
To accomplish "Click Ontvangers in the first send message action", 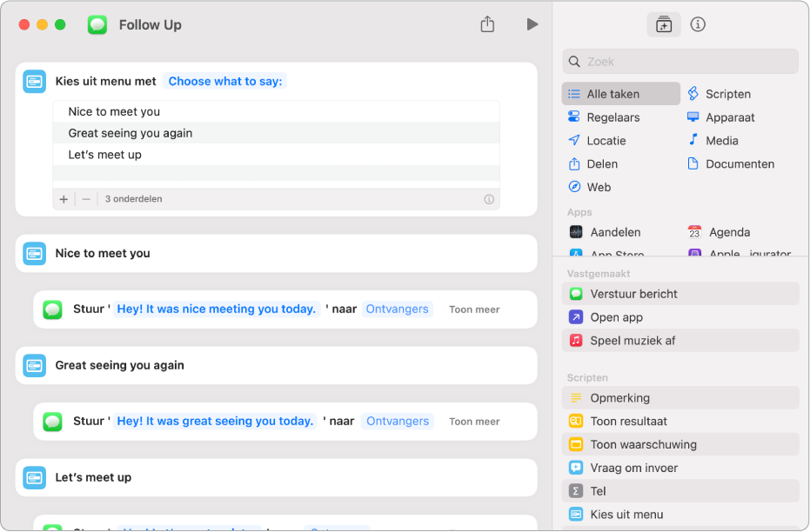I will pos(397,309).
